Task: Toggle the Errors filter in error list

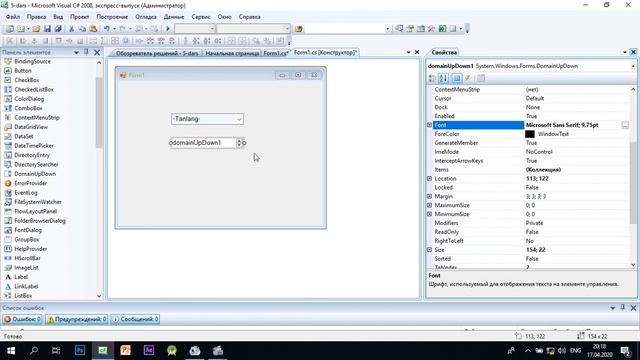Action: tap(22, 319)
